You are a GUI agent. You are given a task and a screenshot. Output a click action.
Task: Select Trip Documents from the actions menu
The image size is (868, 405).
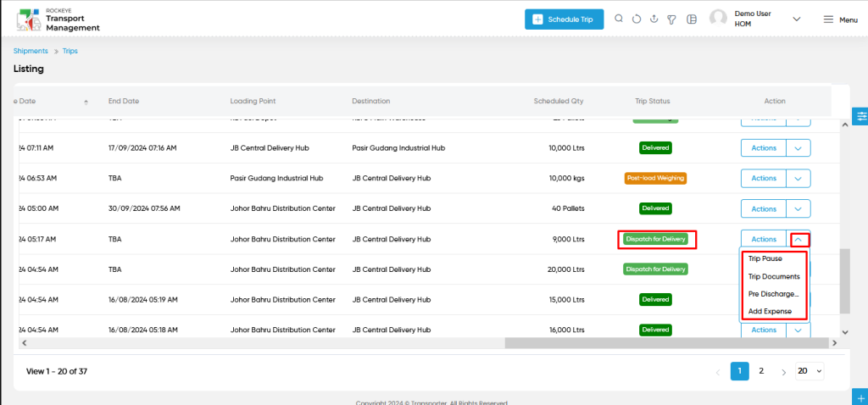(774, 277)
